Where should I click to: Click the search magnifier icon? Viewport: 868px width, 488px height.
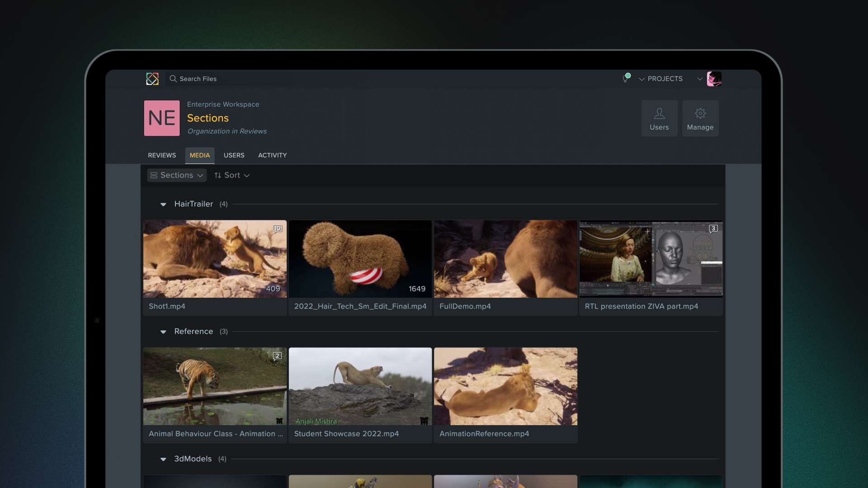(173, 79)
